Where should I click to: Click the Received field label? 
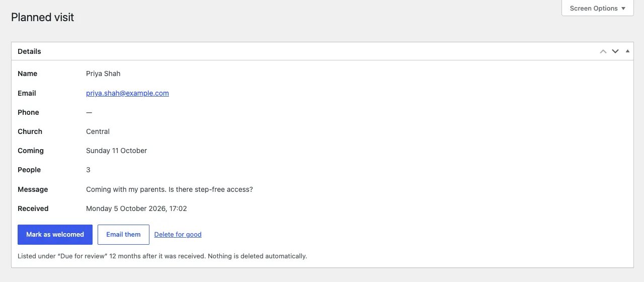pyautogui.click(x=33, y=208)
